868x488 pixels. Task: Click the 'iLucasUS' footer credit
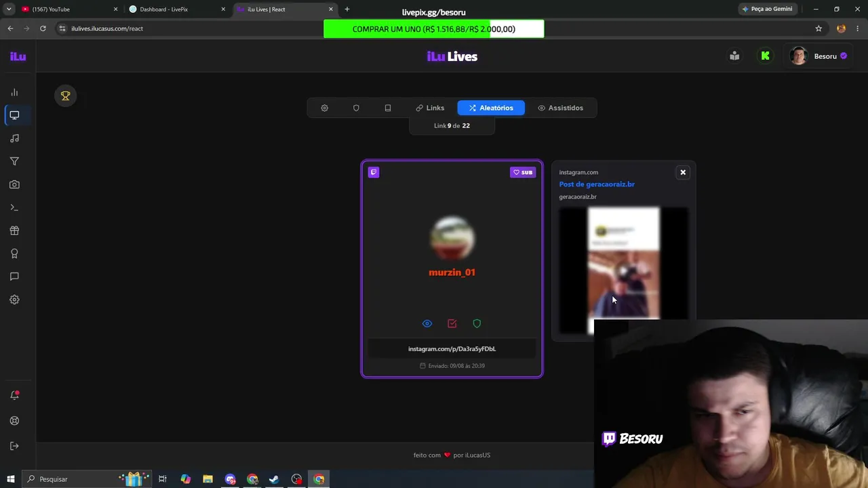pos(477,455)
